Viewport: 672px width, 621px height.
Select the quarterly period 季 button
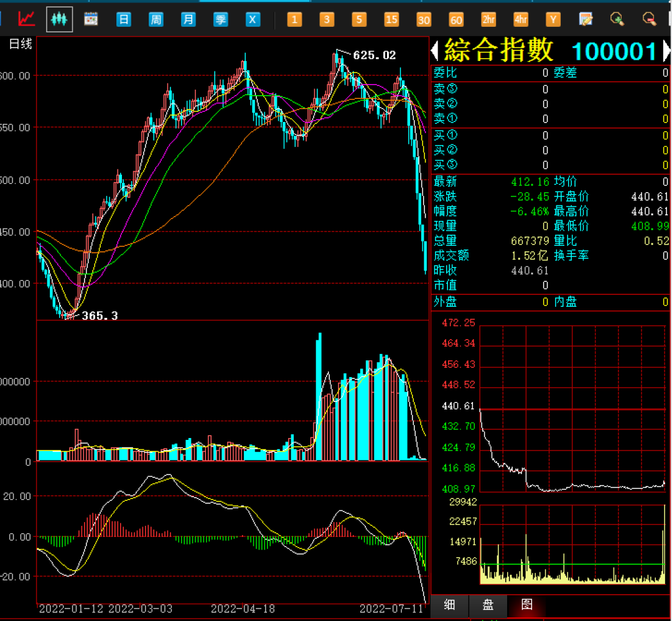pos(221,19)
